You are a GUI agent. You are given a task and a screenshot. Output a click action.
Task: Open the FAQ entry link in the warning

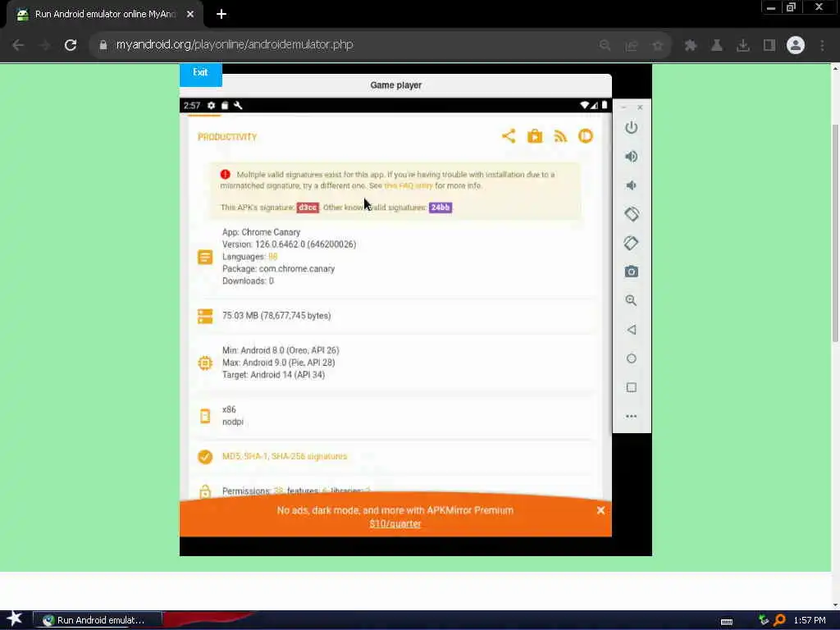(409, 185)
